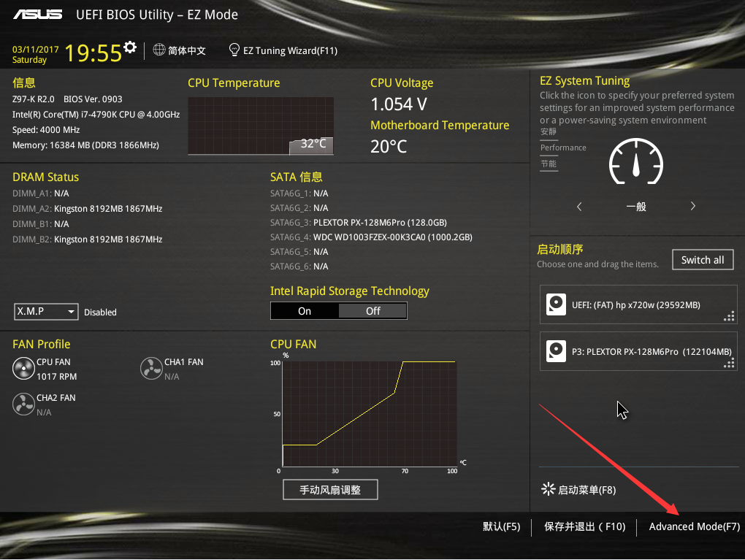The width and height of the screenshot is (745, 560).
Task: Click SATA6G_3 PLEXTOR PX-128M6Pro entry
Action: [358, 222]
